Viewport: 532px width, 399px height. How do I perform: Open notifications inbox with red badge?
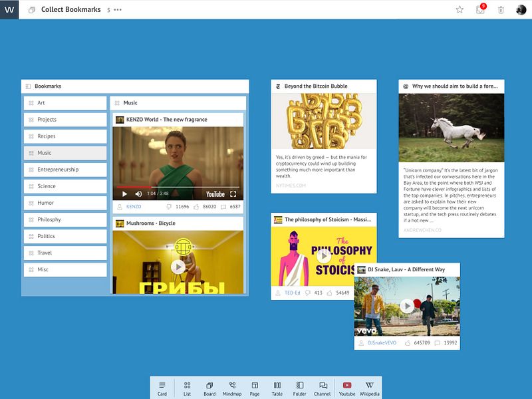click(480, 9)
